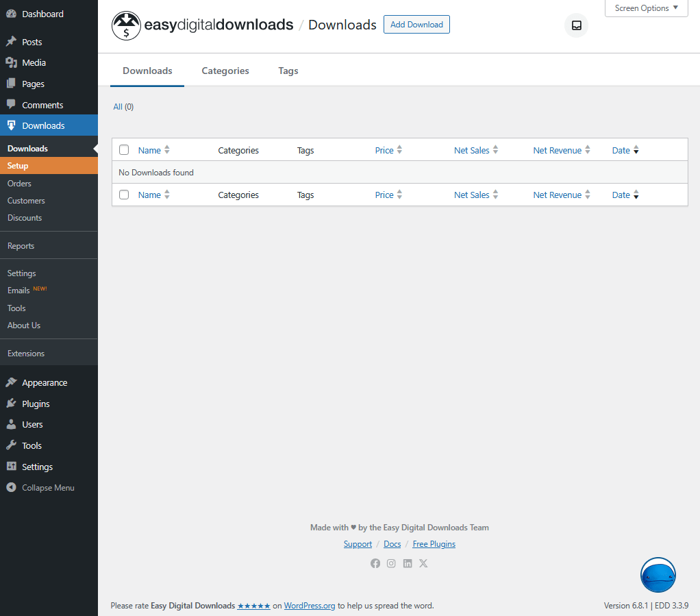Open the Instagram social icon in footer
Viewport: 700px width, 616px height.
(x=391, y=563)
